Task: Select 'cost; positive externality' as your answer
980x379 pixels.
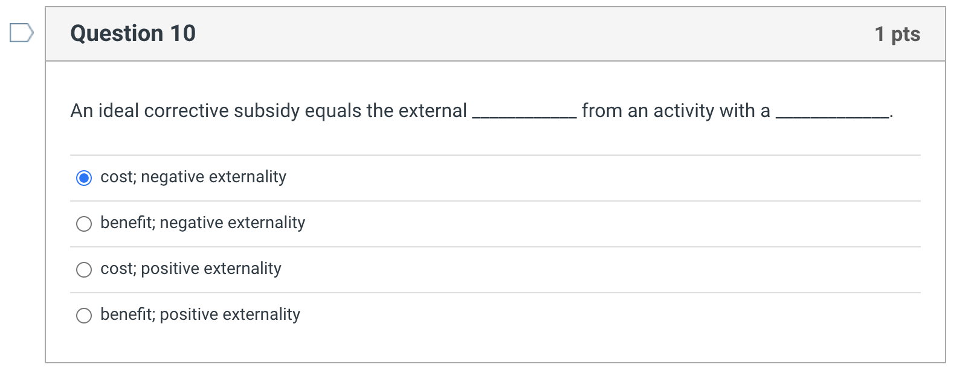Action: (x=85, y=269)
